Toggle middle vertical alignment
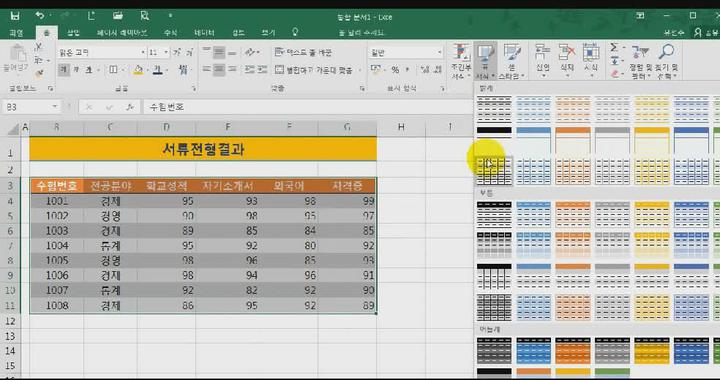The height and width of the screenshot is (380, 720). [x=219, y=52]
